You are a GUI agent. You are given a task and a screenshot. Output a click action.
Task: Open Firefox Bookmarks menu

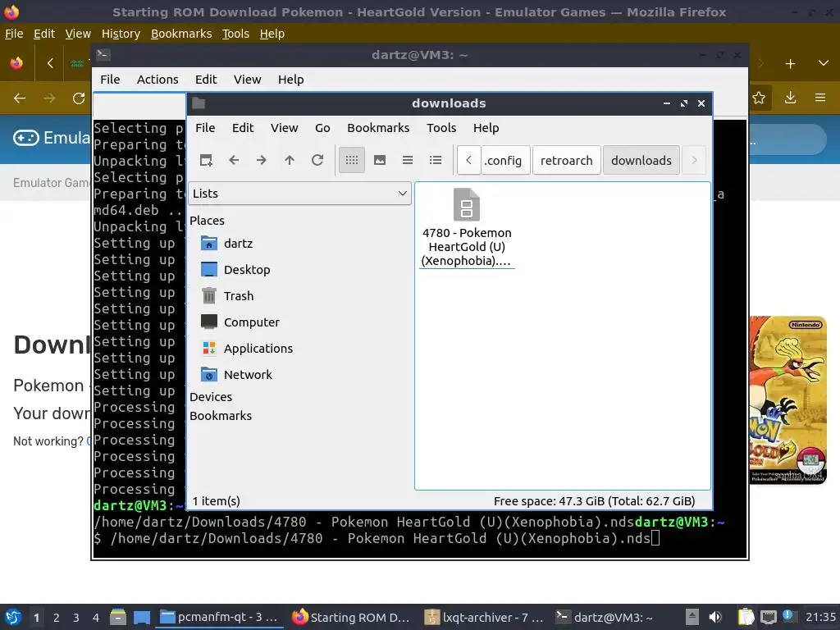(181, 34)
